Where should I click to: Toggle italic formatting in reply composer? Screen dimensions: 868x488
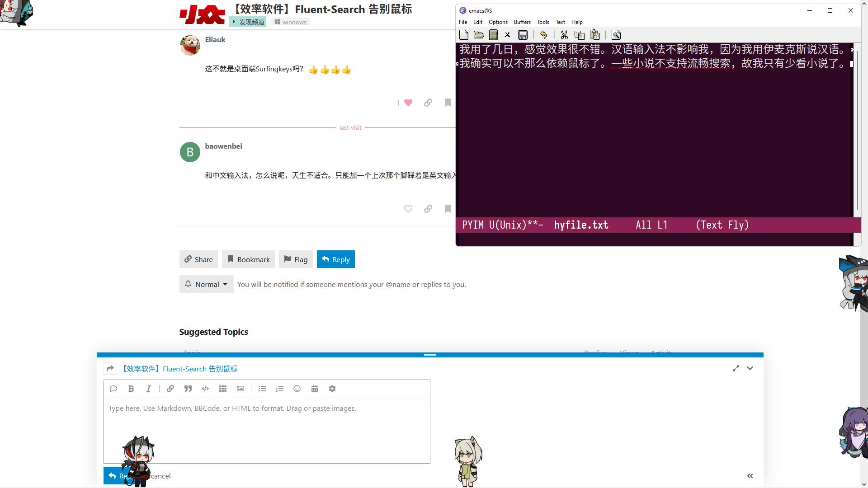148,389
